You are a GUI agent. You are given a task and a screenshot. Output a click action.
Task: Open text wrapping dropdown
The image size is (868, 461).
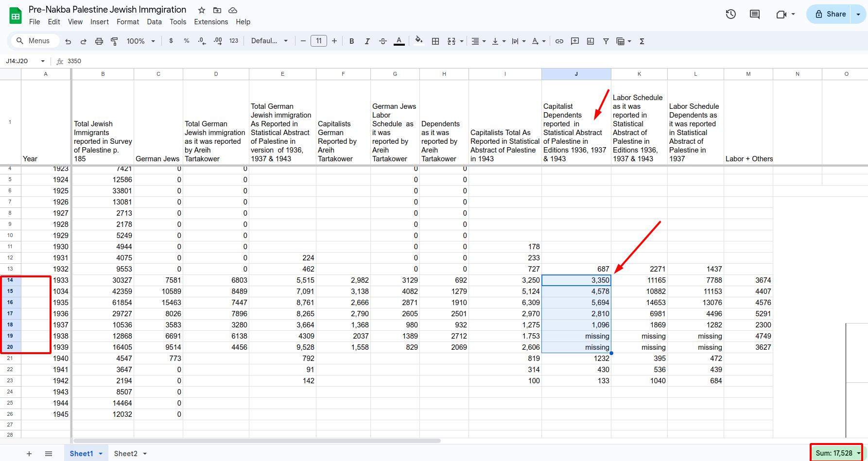point(519,41)
